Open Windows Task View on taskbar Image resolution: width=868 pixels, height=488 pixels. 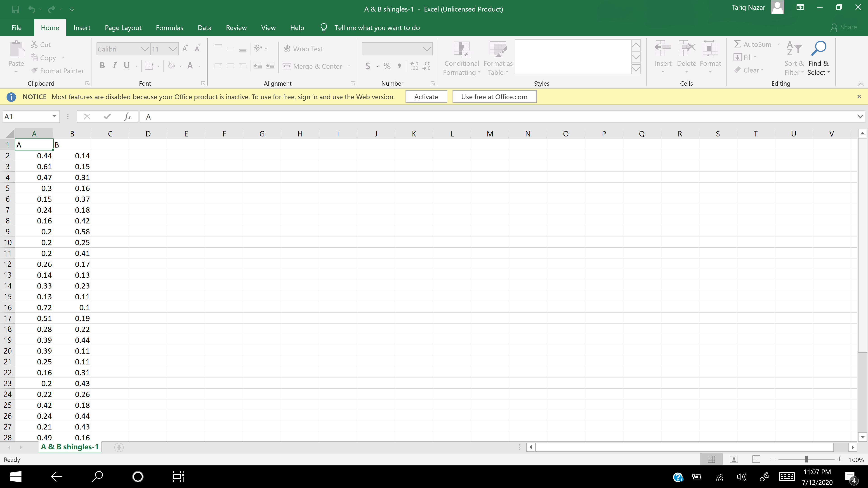tap(178, 476)
